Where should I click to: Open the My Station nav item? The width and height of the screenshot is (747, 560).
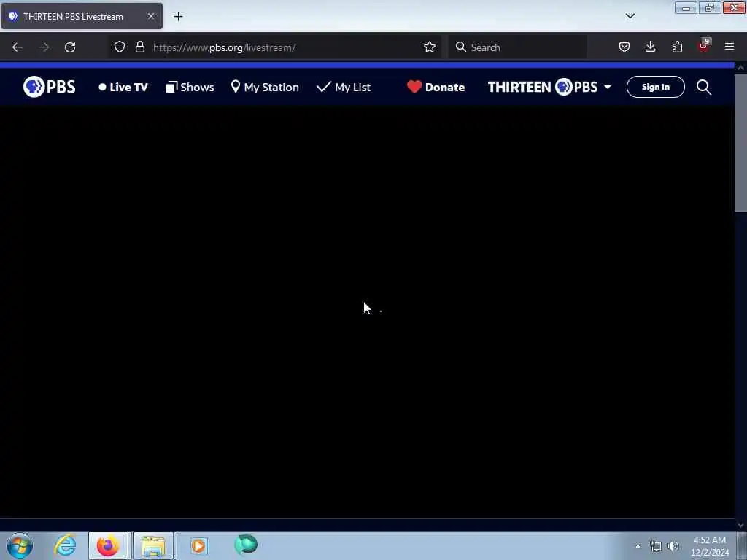[265, 87]
